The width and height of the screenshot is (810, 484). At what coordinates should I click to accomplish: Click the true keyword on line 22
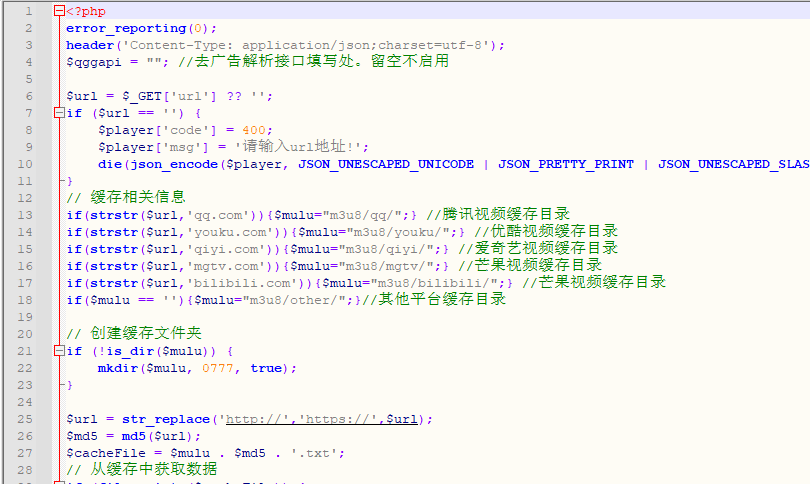(x=266, y=368)
